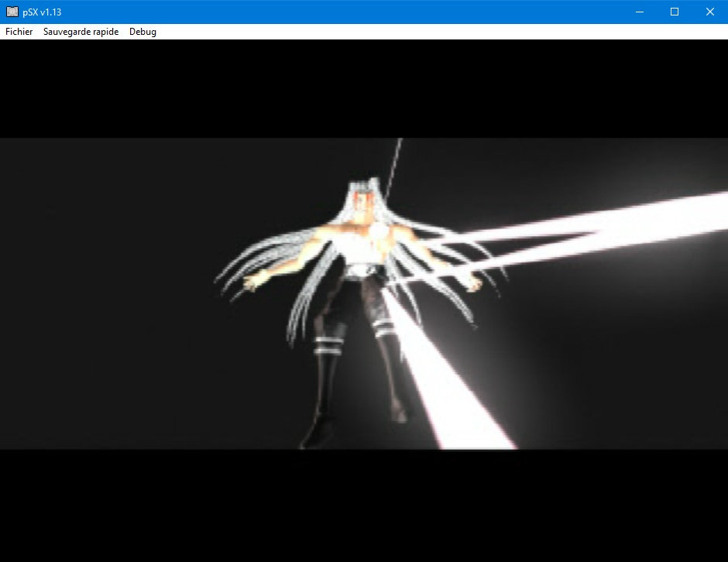
Task: Open the Debug menu
Action: coord(143,32)
